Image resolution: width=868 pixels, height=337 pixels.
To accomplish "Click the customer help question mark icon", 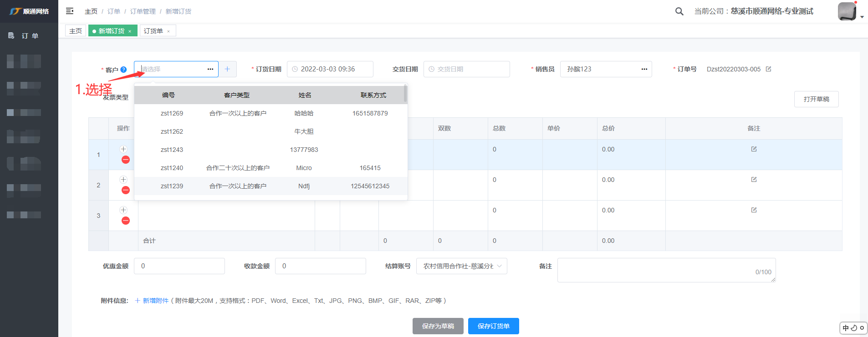I will pyautogui.click(x=123, y=70).
